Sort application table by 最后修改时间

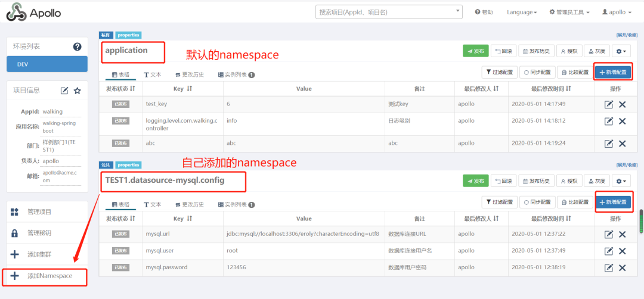568,89
